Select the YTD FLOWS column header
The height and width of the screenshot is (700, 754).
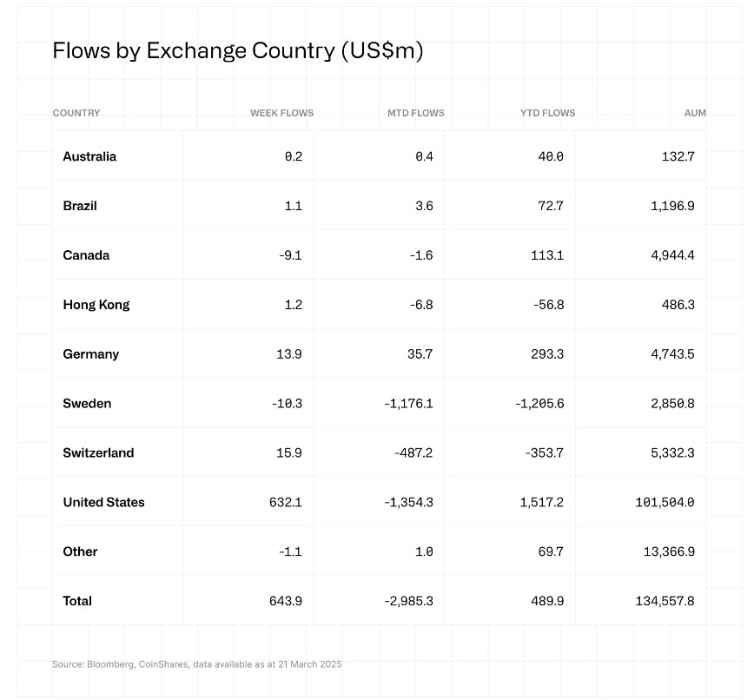coord(547,113)
